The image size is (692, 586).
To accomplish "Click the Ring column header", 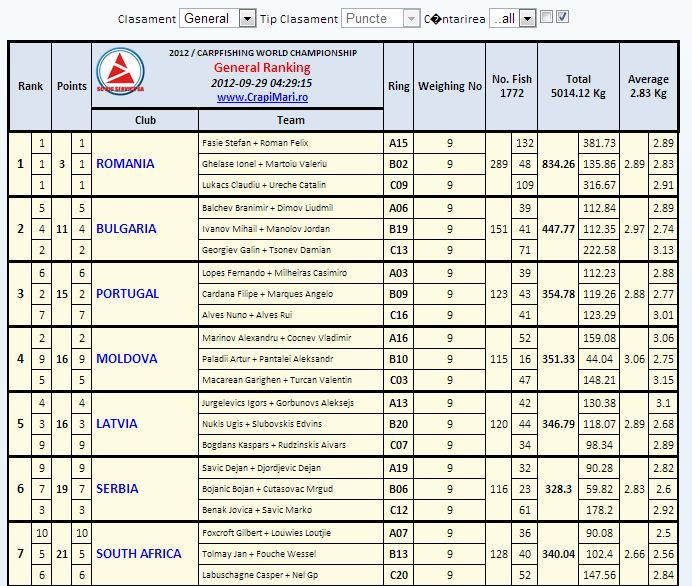I will (x=399, y=86).
